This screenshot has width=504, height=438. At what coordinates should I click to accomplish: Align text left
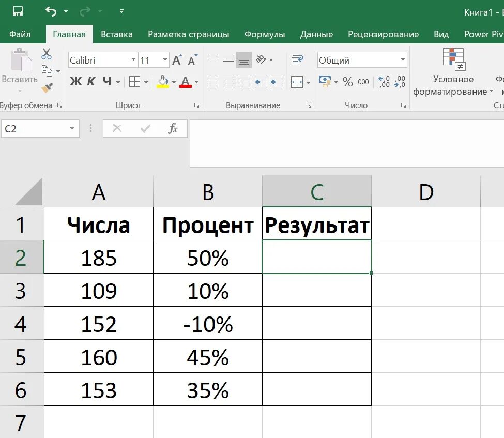pos(213,82)
